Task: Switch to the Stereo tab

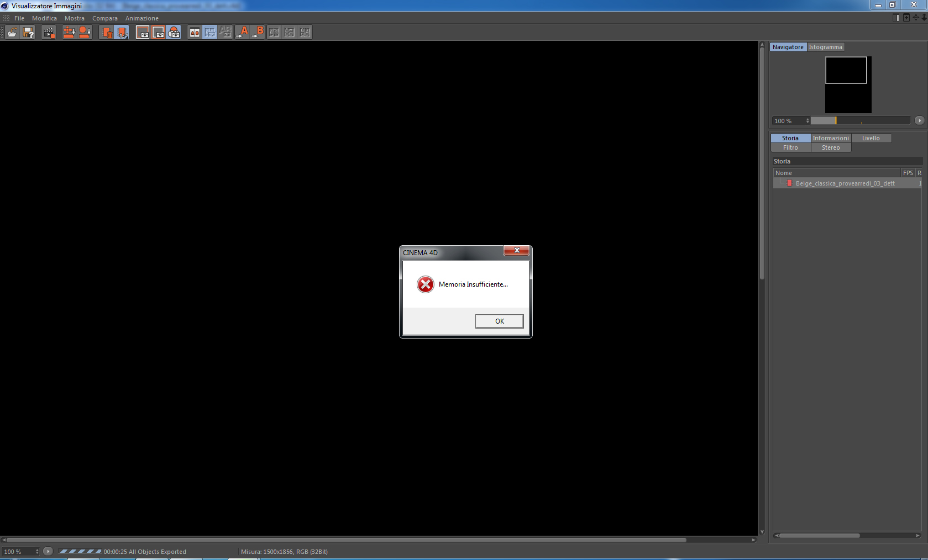Action: click(x=831, y=147)
